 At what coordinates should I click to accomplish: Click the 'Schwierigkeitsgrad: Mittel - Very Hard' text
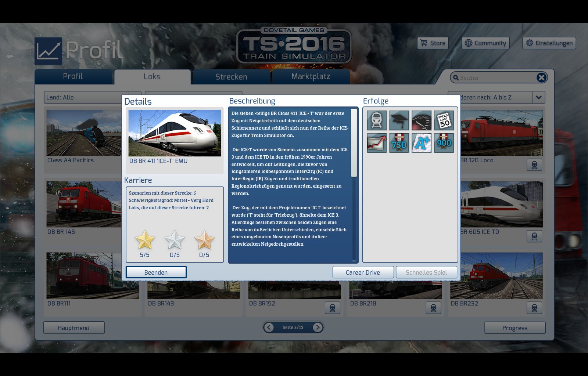pyautogui.click(x=171, y=200)
